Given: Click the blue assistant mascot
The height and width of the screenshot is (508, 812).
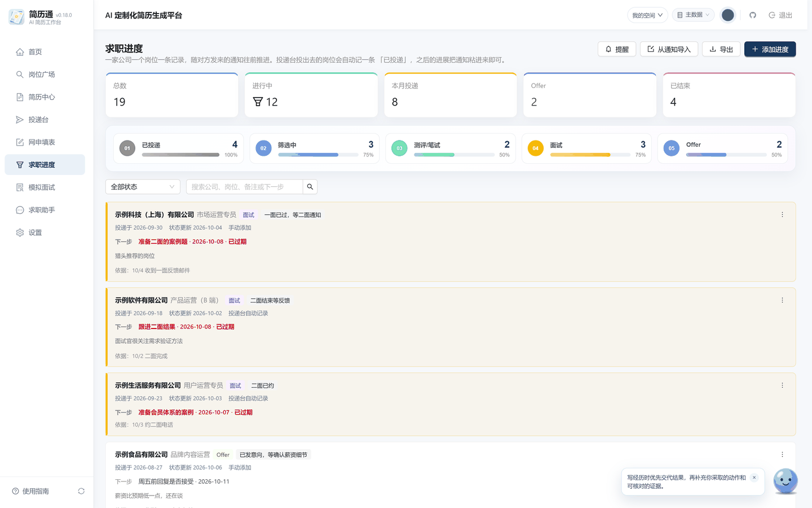Looking at the screenshot, I should click(x=785, y=481).
